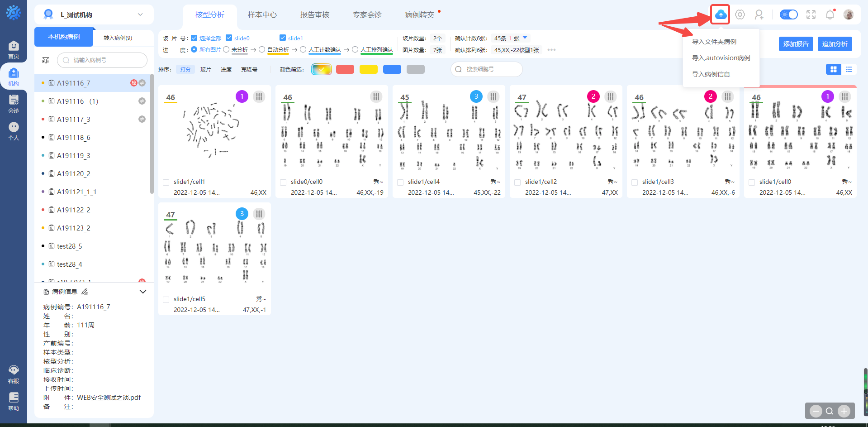Open 客服 customer service in sidebar

[x=14, y=374]
